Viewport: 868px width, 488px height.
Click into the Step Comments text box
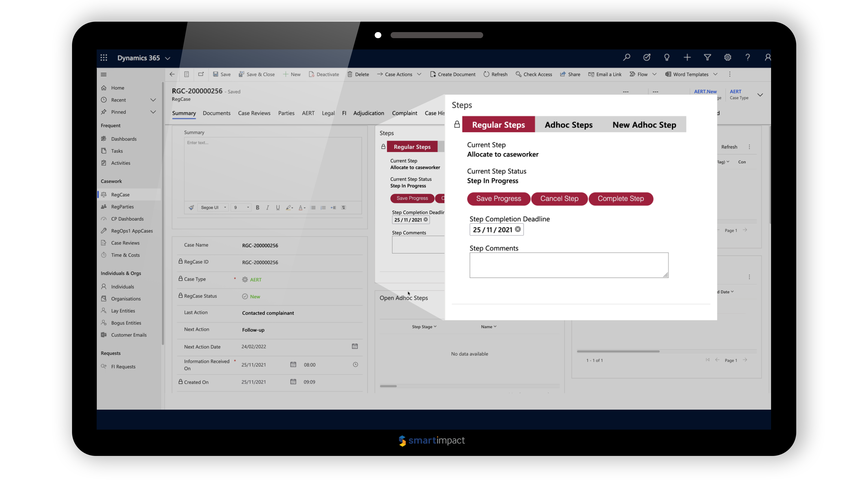[x=569, y=265]
